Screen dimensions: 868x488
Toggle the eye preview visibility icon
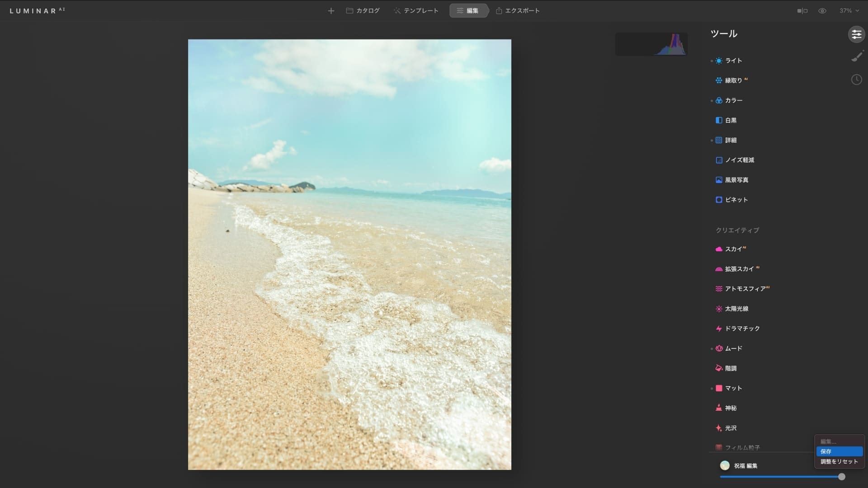(x=822, y=11)
